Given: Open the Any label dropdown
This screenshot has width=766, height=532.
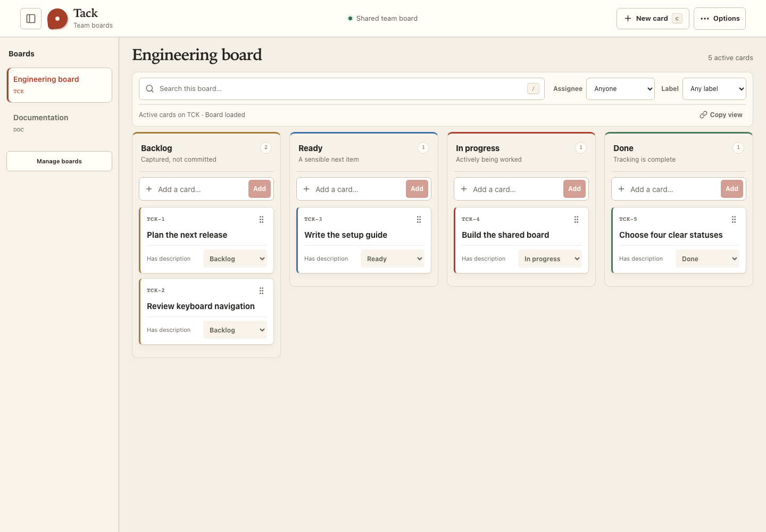Looking at the screenshot, I should pos(714,89).
